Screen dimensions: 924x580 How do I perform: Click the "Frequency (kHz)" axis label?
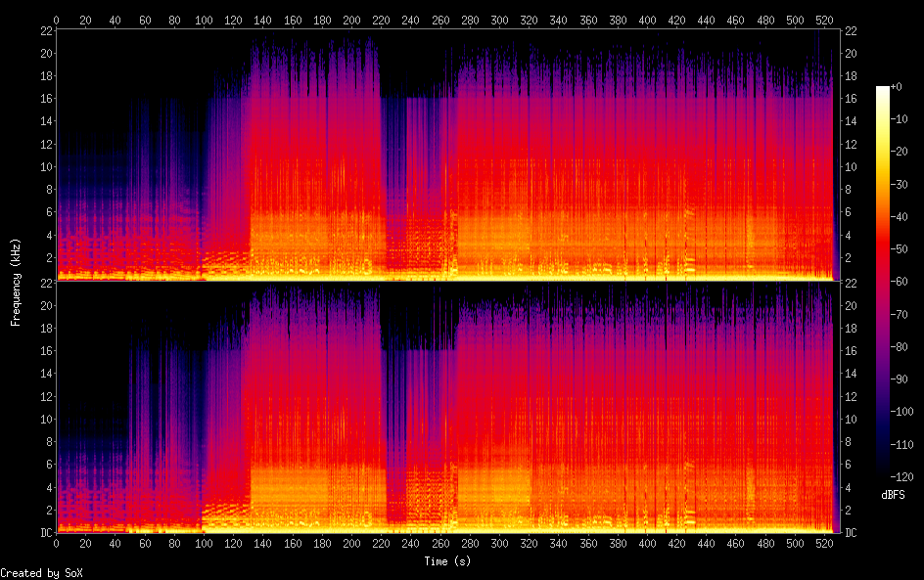tap(17, 282)
